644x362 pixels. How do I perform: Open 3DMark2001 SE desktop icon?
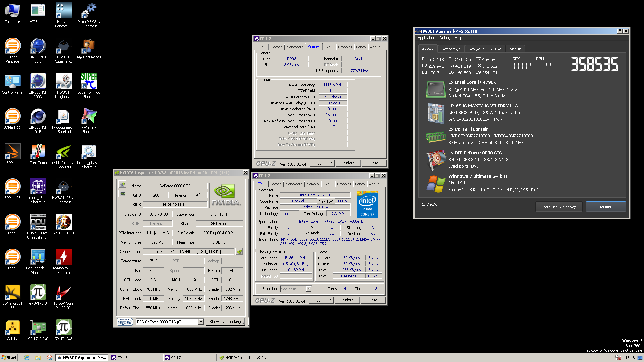12,297
